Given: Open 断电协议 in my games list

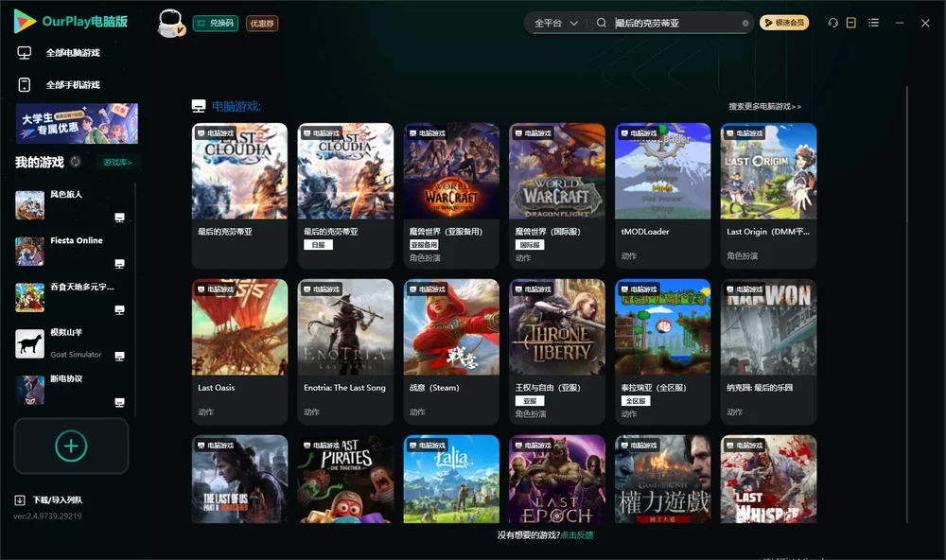Looking at the screenshot, I should [69, 390].
